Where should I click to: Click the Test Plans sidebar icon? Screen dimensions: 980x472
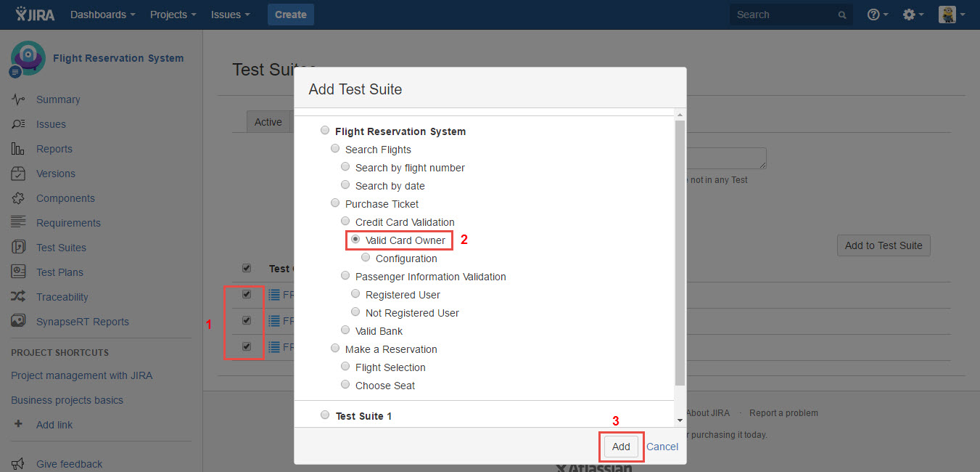pos(19,272)
